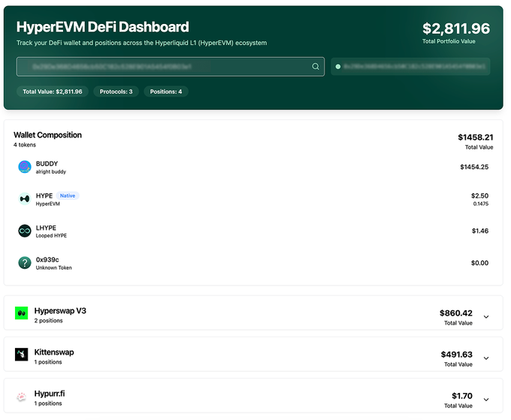Click the HYPE amount 0.1475
This screenshot has width=511, height=420.
481,204
